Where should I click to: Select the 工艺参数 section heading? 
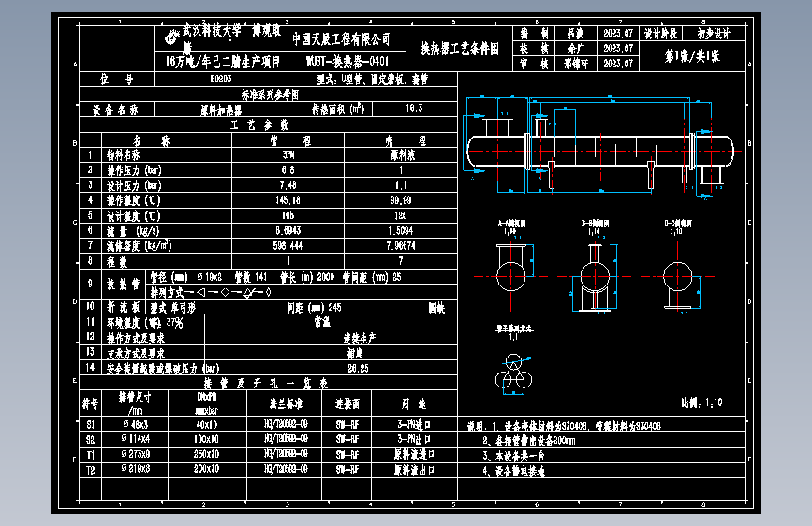pyautogui.click(x=258, y=125)
